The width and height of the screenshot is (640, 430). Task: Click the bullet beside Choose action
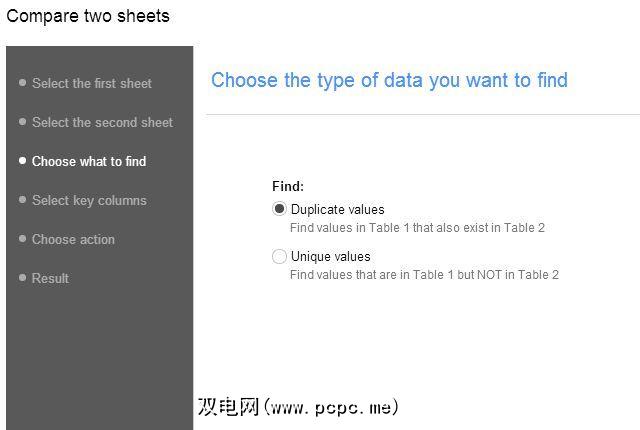[x=22, y=239]
